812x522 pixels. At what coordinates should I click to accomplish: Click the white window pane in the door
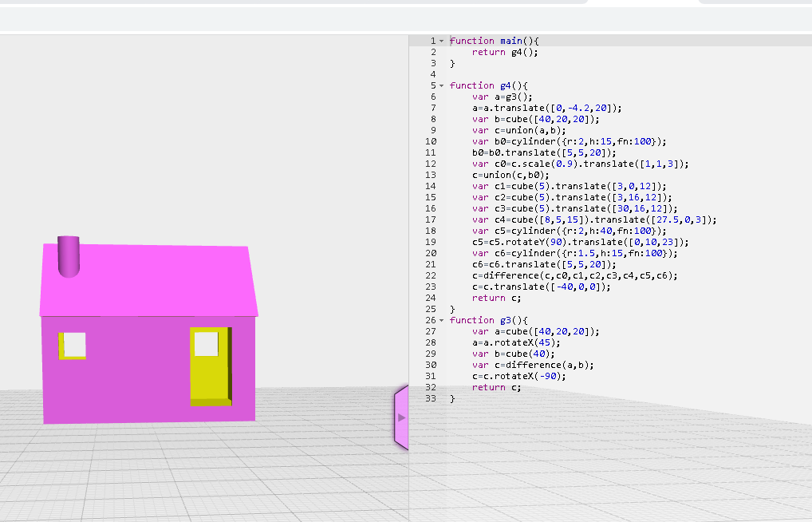pyautogui.click(x=206, y=344)
